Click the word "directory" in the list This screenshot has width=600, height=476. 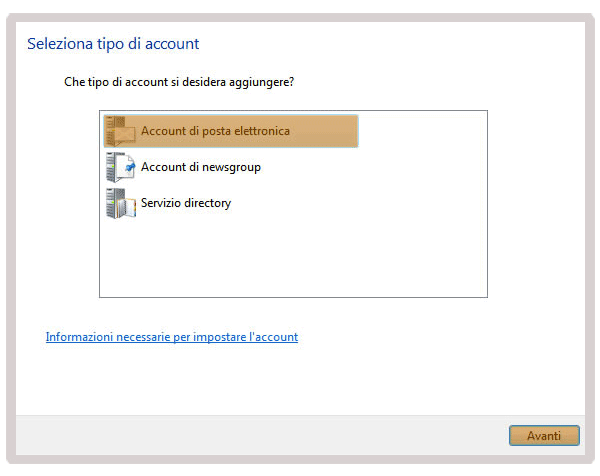pyautogui.click(x=207, y=203)
